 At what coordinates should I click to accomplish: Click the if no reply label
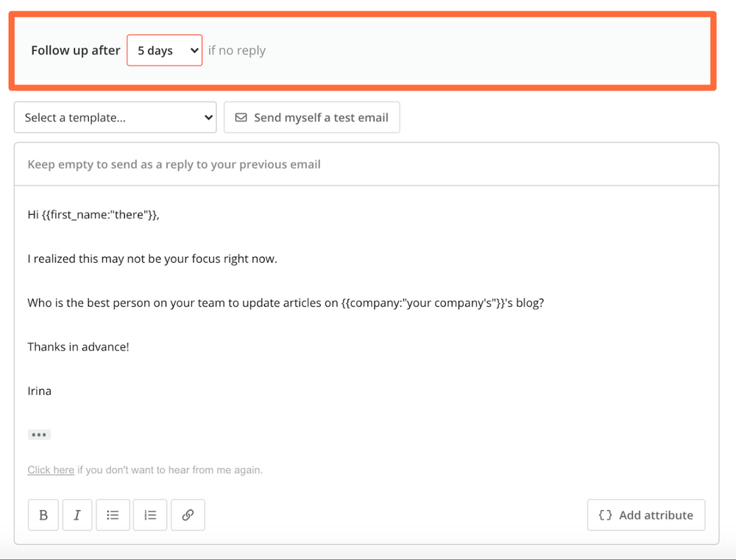[236, 50]
